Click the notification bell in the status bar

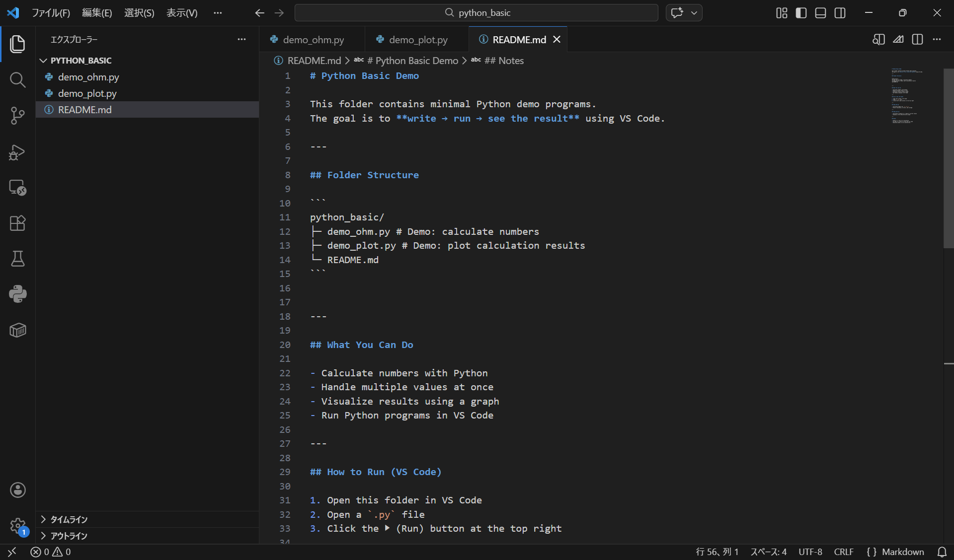pos(943,552)
